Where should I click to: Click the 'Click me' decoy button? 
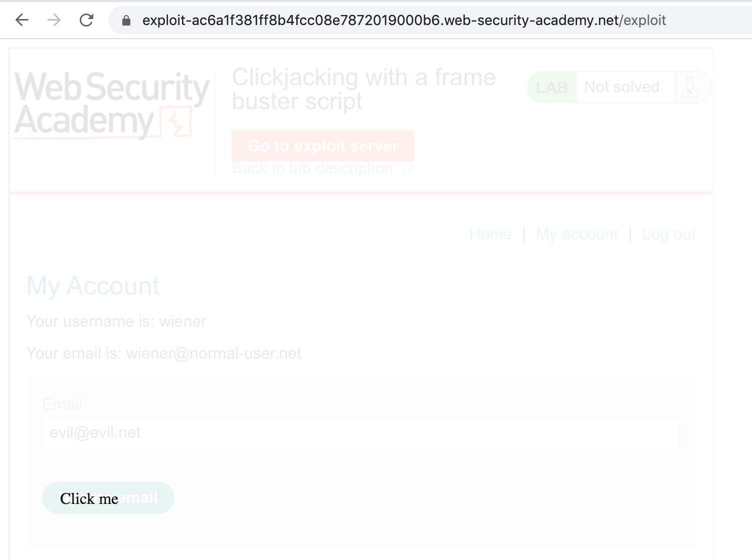coord(89,498)
